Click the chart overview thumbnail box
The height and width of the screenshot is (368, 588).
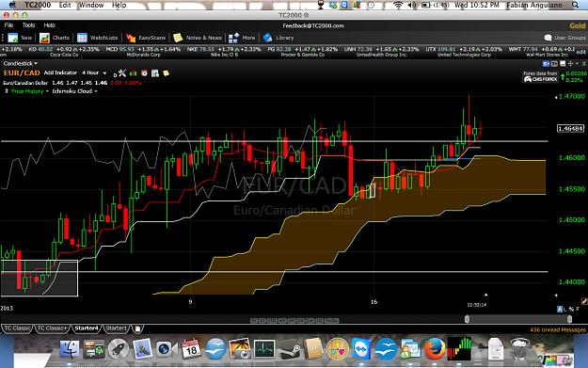pos(40,278)
